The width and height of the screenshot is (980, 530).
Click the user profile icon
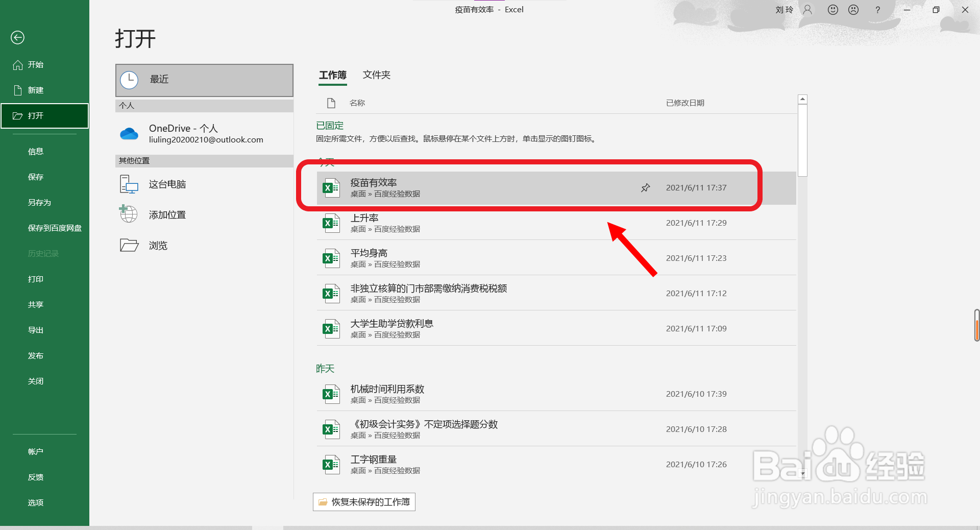(807, 10)
